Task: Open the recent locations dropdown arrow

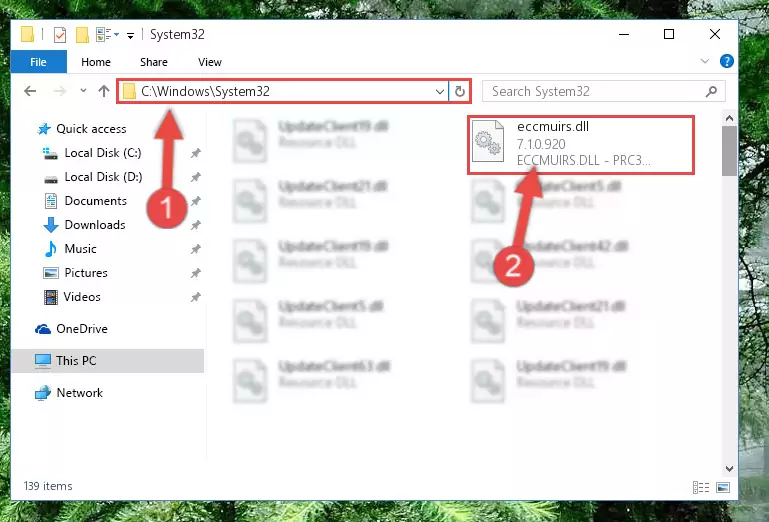Action: pyautogui.click(x=83, y=90)
